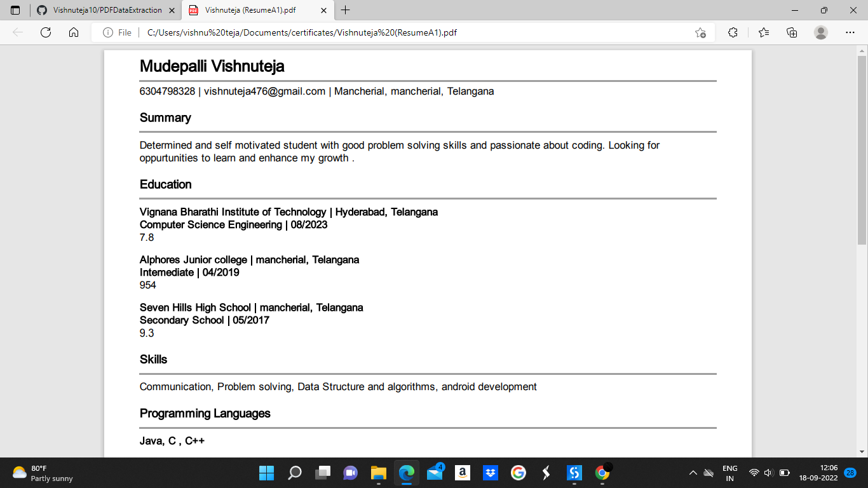Select the Vishnuteja (ResumeA1).pdf tab

point(254,11)
